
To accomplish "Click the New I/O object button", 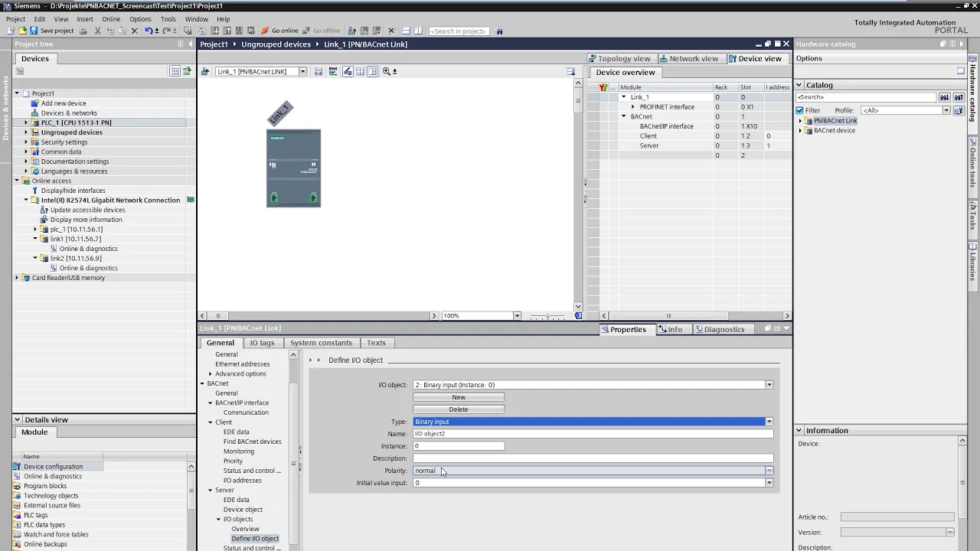I will pyautogui.click(x=459, y=397).
